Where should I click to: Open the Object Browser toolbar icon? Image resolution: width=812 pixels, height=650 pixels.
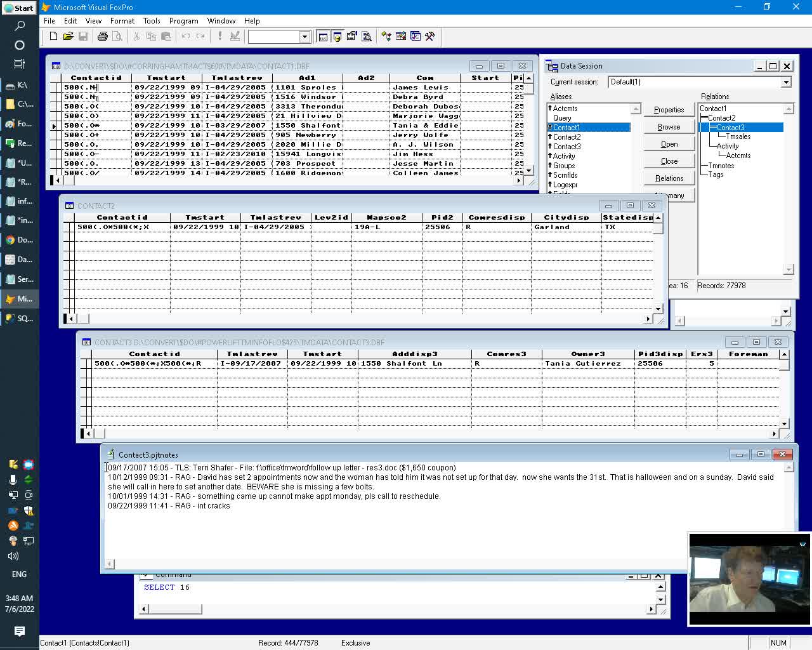(401, 37)
